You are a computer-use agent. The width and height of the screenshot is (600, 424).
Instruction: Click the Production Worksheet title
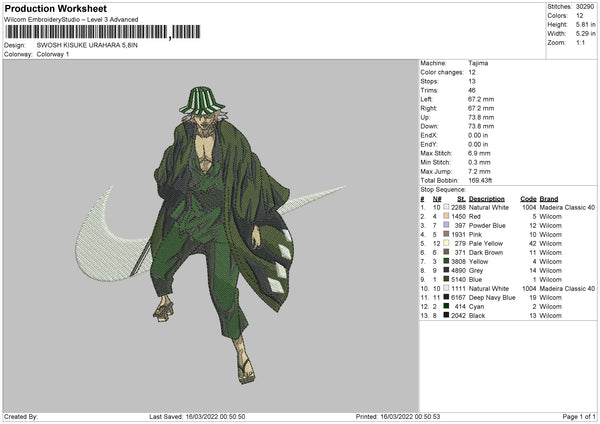click(55, 8)
